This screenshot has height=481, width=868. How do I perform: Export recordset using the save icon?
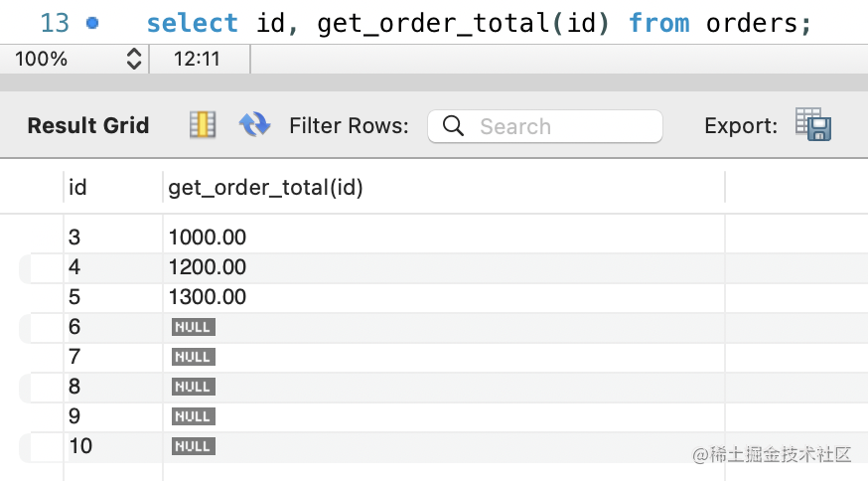pyautogui.click(x=813, y=124)
